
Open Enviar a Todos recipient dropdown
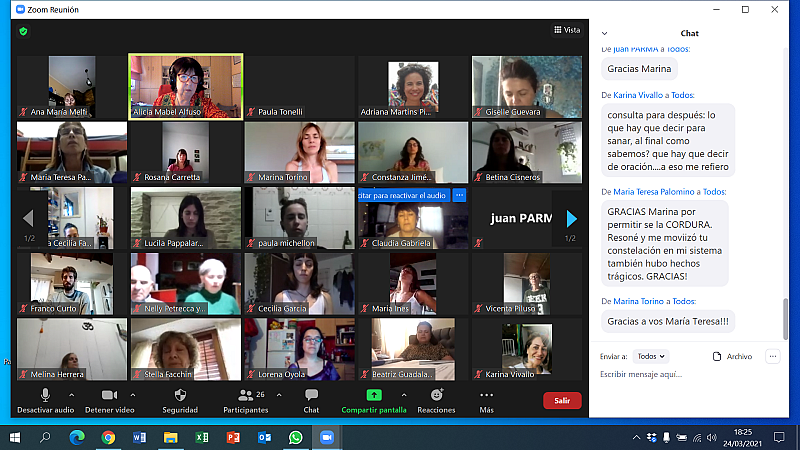pyautogui.click(x=651, y=356)
